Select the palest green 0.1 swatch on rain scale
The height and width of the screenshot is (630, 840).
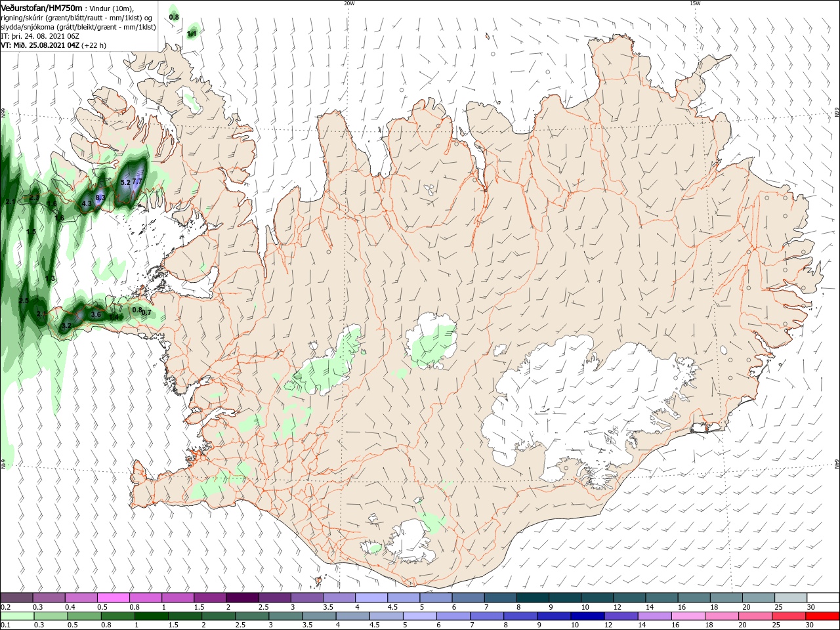coord(17,616)
